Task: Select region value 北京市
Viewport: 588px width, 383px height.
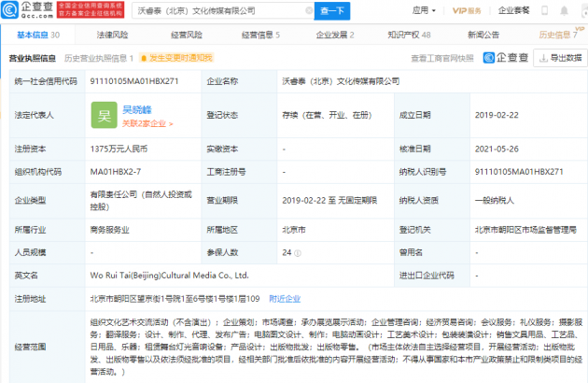Action: coord(294,230)
